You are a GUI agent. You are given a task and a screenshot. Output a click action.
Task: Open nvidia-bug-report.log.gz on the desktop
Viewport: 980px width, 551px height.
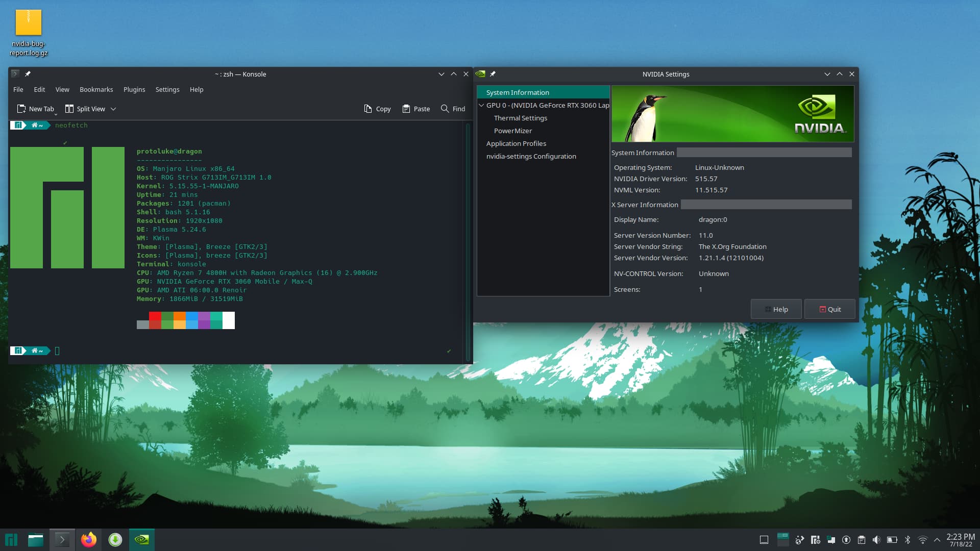(x=29, y=23)
